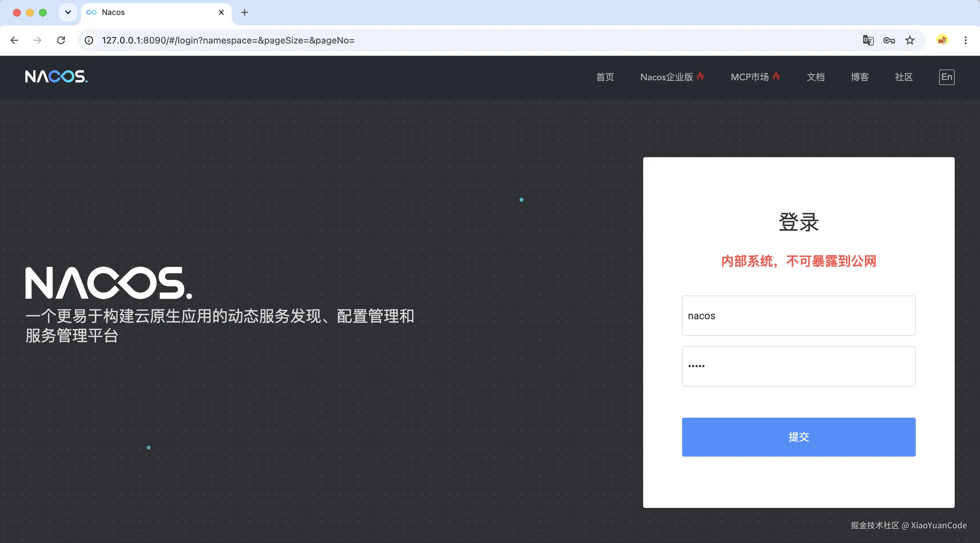Click the large NACOS logo on the left

pos(109,283)
